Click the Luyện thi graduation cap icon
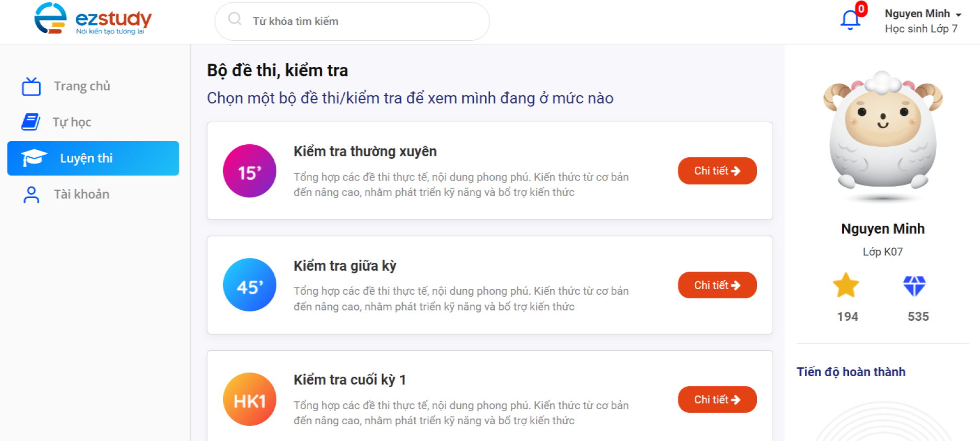The height and width of the screenshot is (441, 980). [x=32, y=158]
